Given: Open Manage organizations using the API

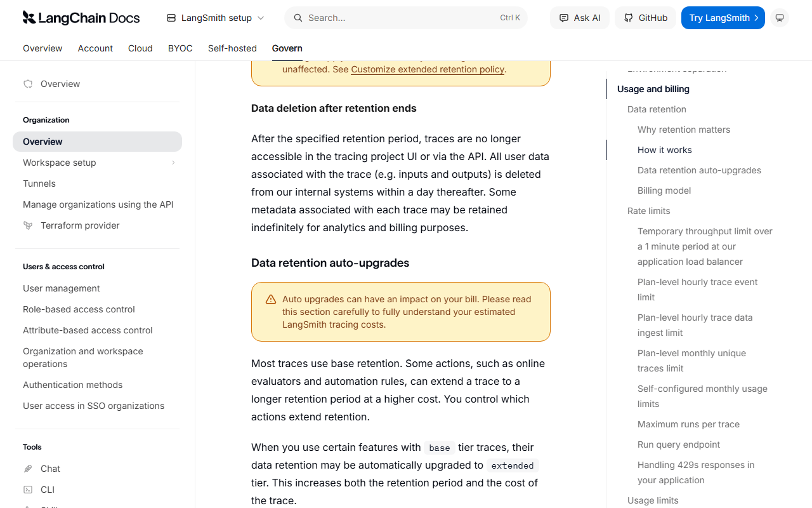Looking at the screenshot, I should 98,204.
